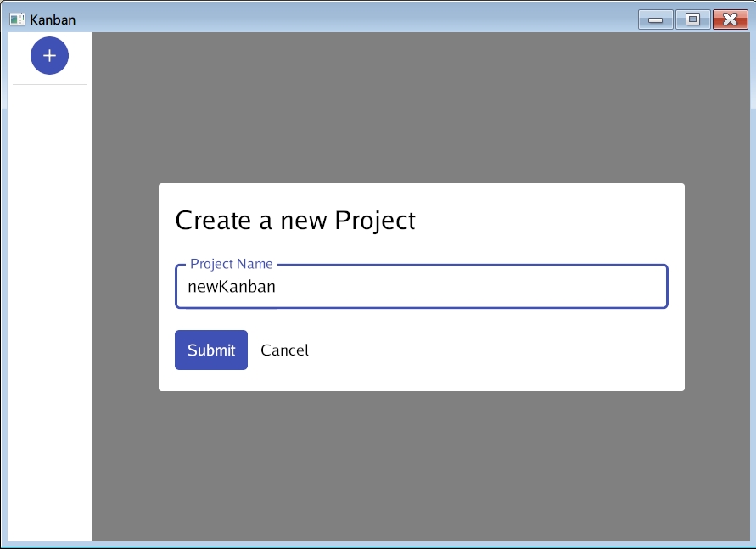Screen dimensions: 756x549
Task: Click the gray backdrop left of the dialog
Action: [x=126, y=289]
